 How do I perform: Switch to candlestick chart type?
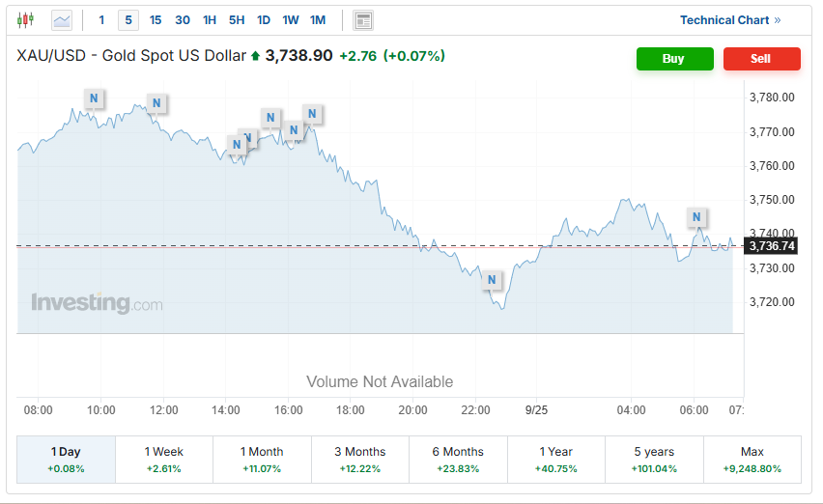pos(26,19)
